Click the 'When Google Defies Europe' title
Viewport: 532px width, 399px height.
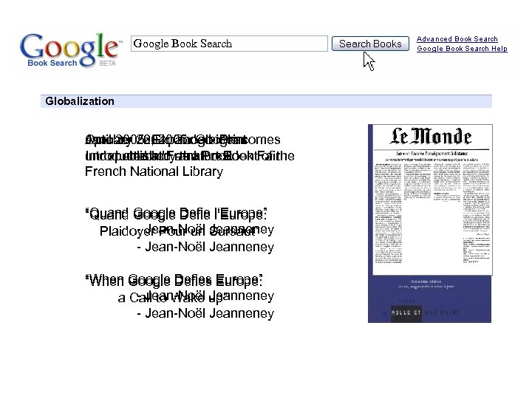174,280
